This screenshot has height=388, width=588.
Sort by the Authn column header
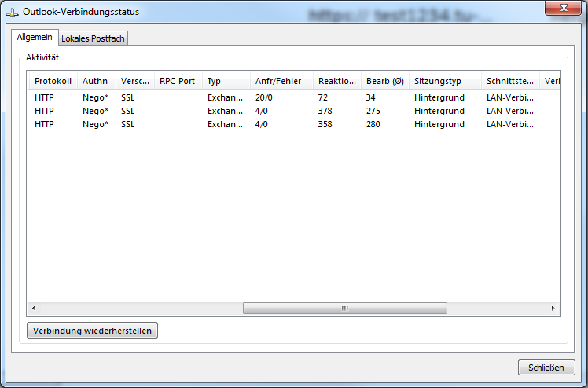click(96, 81)
